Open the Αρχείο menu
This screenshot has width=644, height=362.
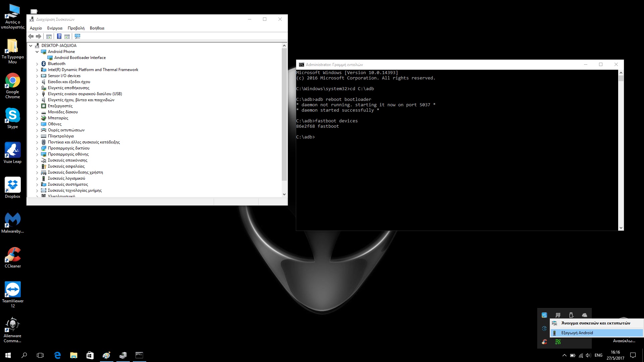(x=36, y=28)
